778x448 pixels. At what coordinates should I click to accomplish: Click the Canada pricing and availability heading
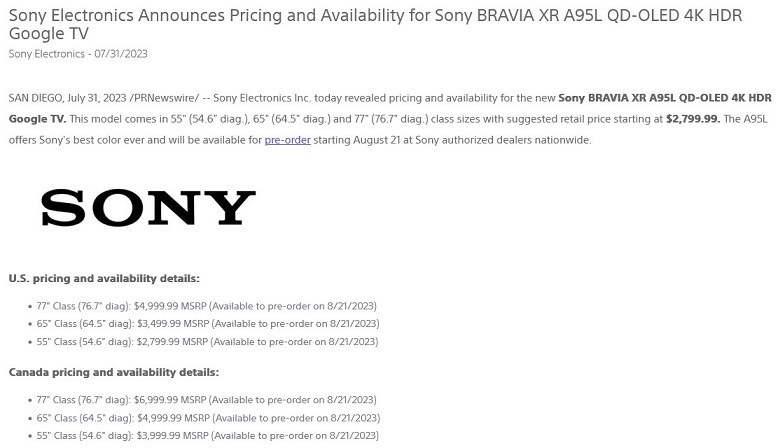pos(114,372)
